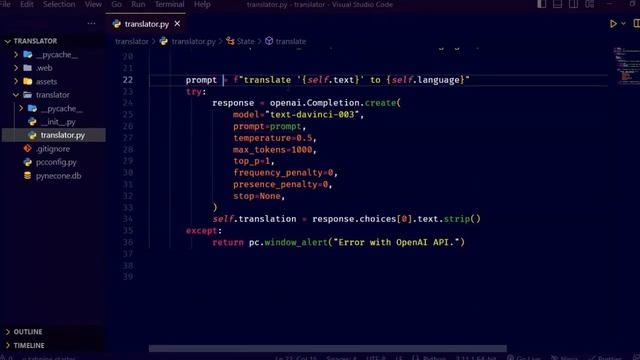
Task: Open the Selection menu
Action: pos(59,4)
